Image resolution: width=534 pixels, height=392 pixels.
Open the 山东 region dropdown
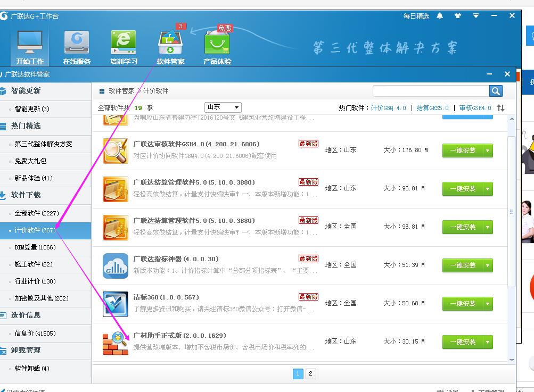coord(223,107)
